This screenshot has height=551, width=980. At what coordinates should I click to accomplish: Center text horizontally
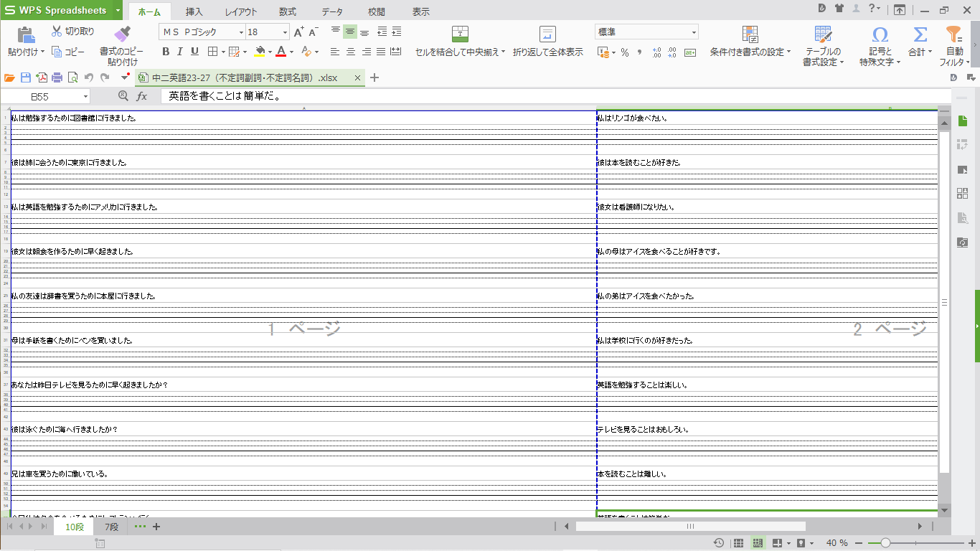tap(350, 52)
